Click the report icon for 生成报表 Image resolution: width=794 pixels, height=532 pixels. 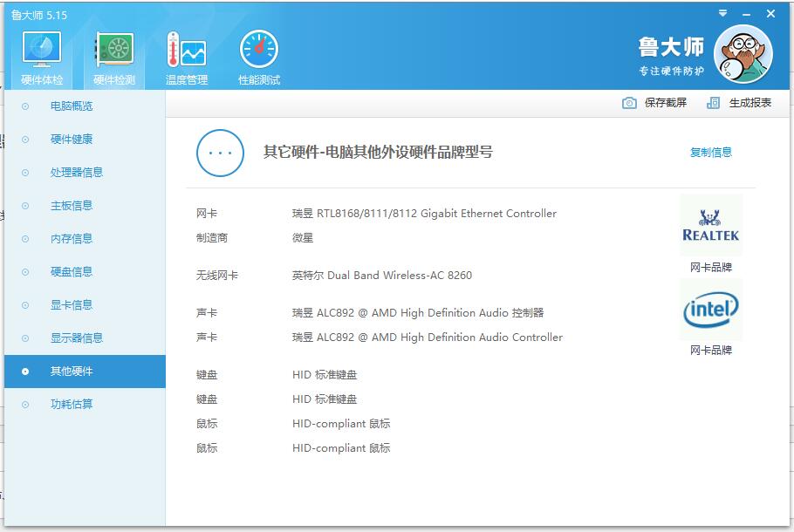(713, 103)
